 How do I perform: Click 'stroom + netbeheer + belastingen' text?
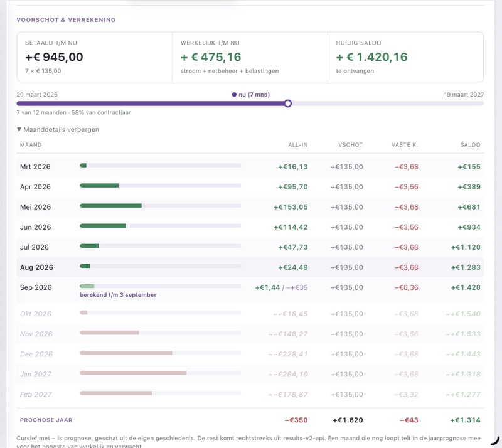[x=230, y=71]
